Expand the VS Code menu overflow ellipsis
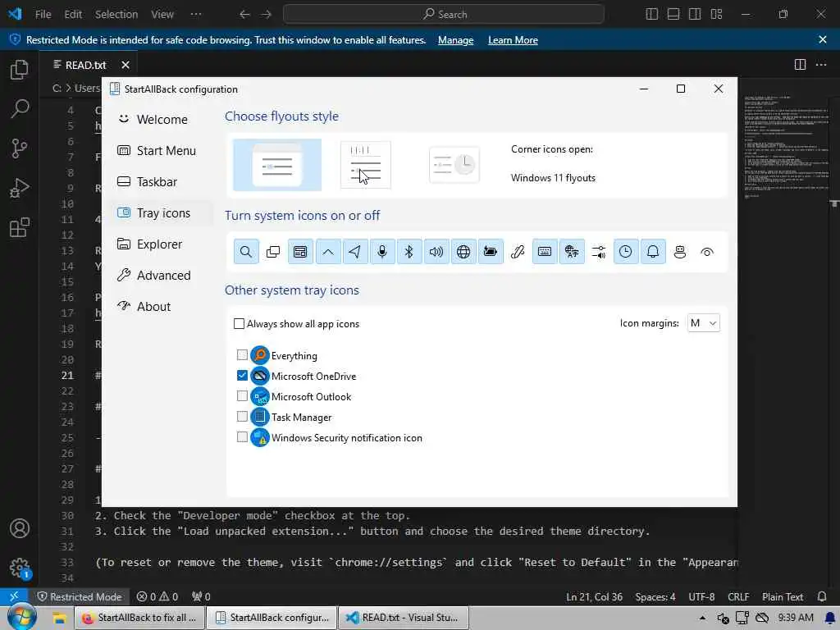Viewport: 840px width, 630px height. pos(196,15)
